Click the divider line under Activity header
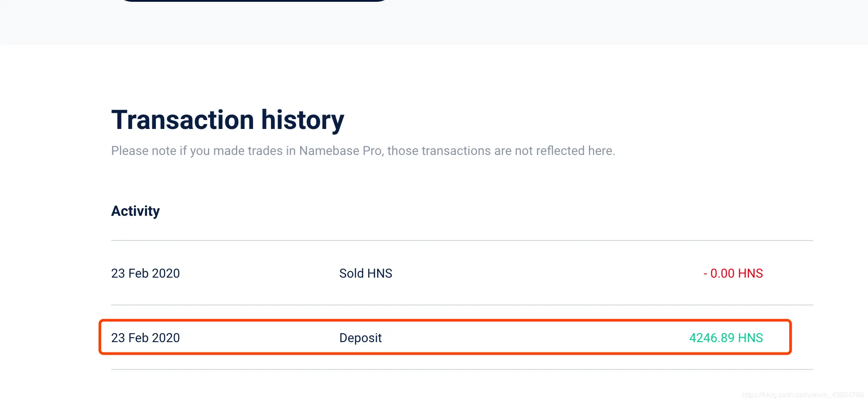The image size is (868, 403). [462, 240]
